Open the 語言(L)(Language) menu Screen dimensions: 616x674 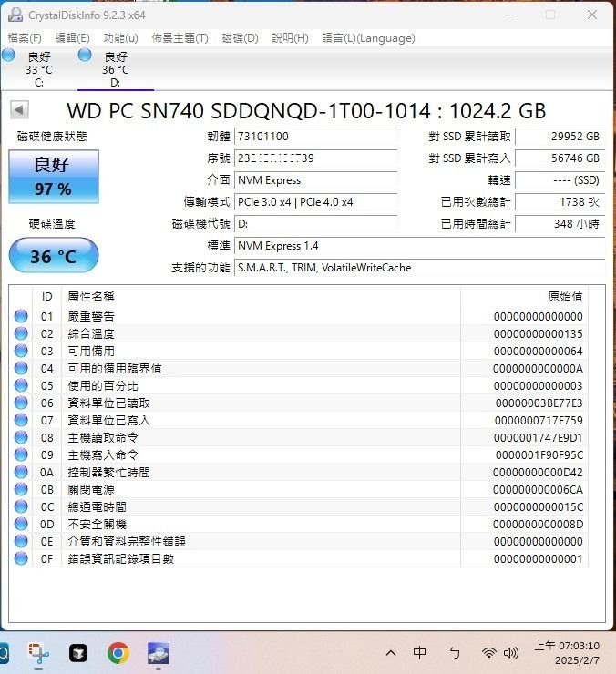368,38
